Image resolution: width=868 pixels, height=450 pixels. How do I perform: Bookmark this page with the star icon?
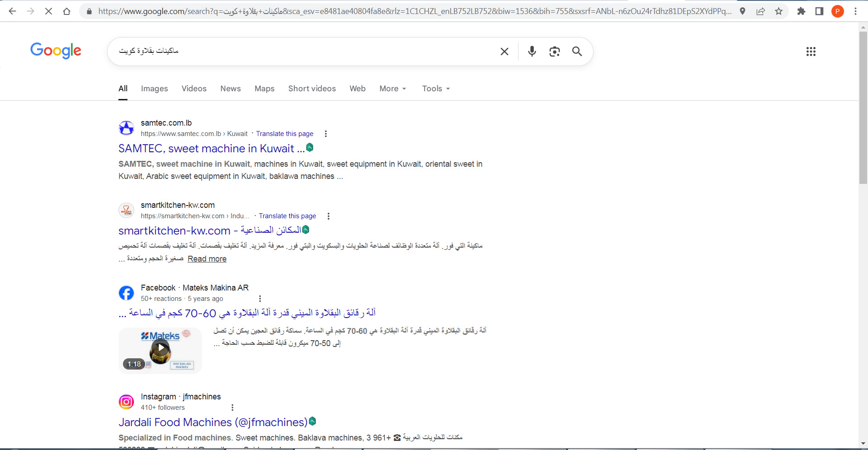click(778, 11)
